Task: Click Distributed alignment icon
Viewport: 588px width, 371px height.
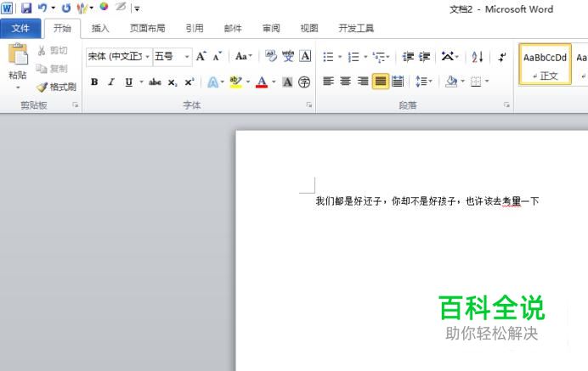Action: 398,82
